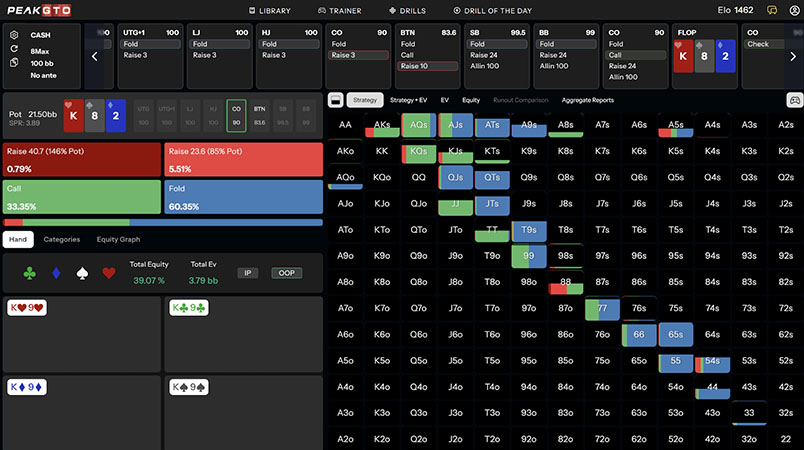Select the Call 33.35% action block
The width and height of the screenshot is (804, 450).
coord(82,197)
